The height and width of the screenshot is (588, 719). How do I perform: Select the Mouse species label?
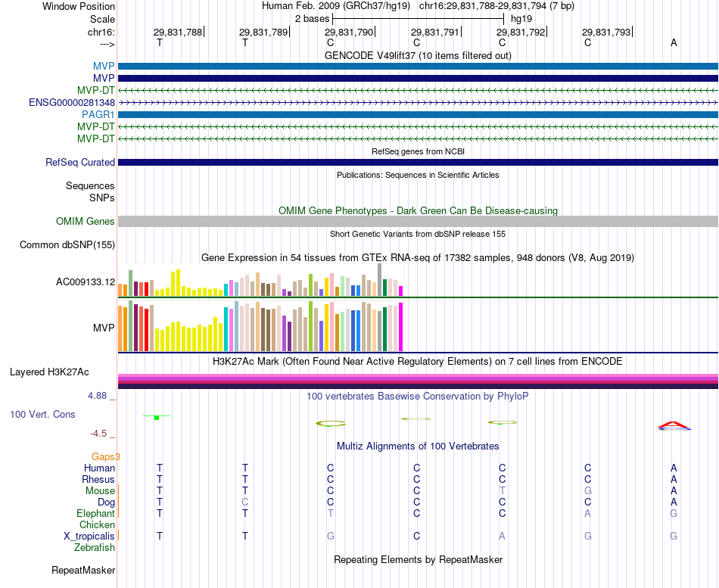tap(100, 491)
